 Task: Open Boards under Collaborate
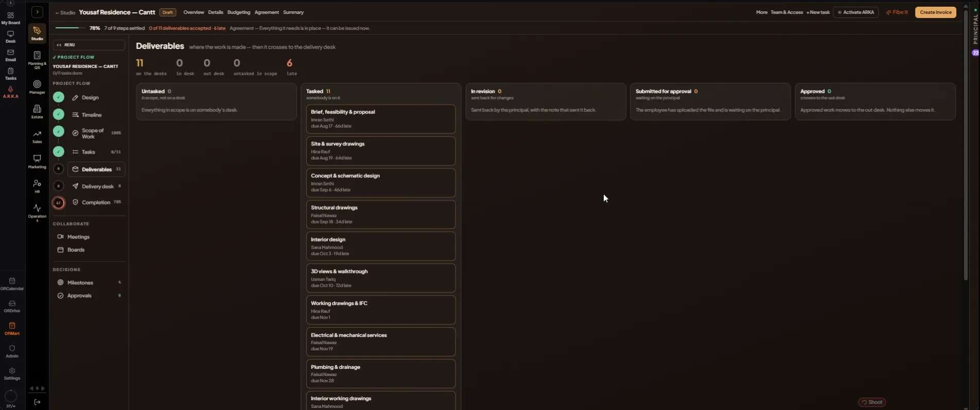click(x=76, y=250)
